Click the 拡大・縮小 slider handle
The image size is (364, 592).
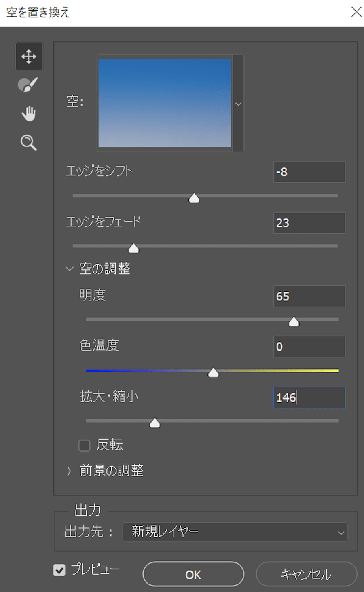coord(154,423)
